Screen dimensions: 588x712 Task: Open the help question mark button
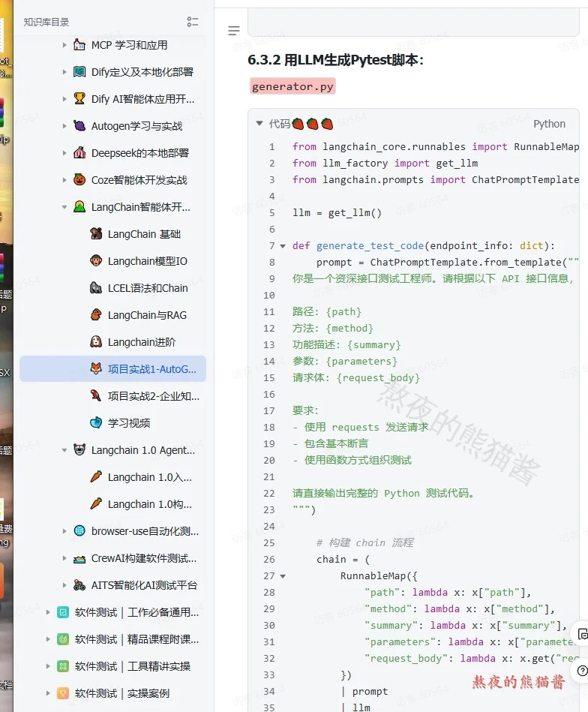click(x=582, y=671)
